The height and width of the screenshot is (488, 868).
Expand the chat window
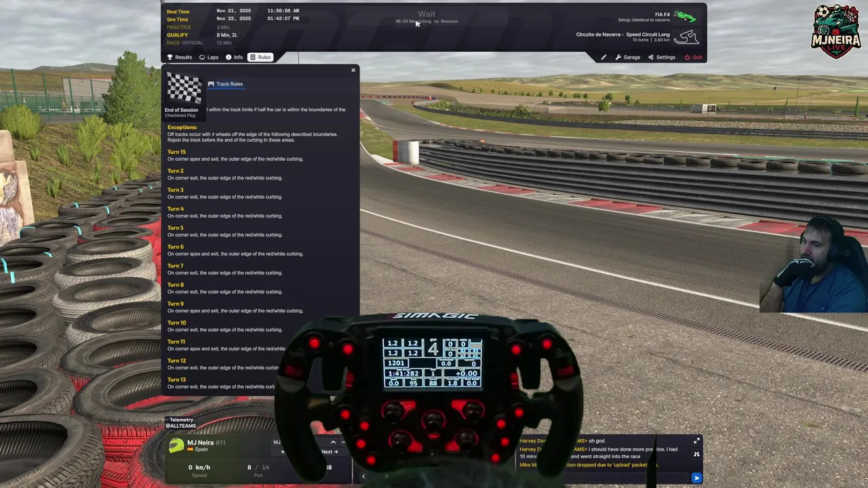tap(696, 441)
